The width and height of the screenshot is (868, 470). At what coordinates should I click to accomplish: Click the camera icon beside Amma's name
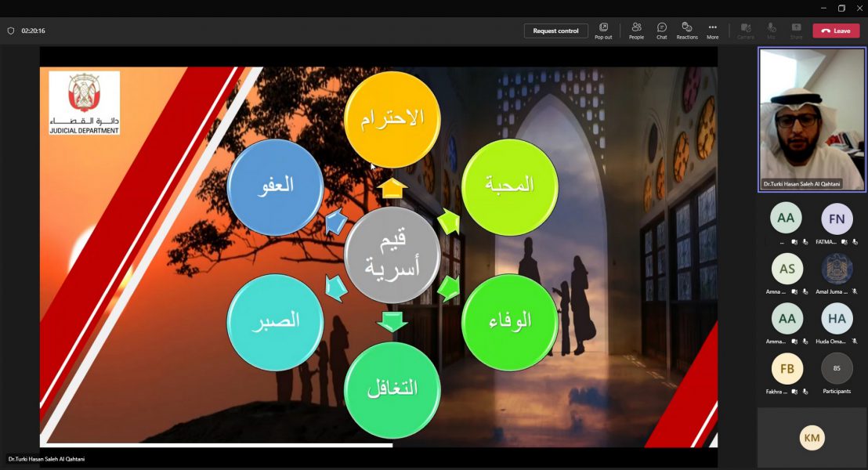pyautogui.click(x=793, y=341)
